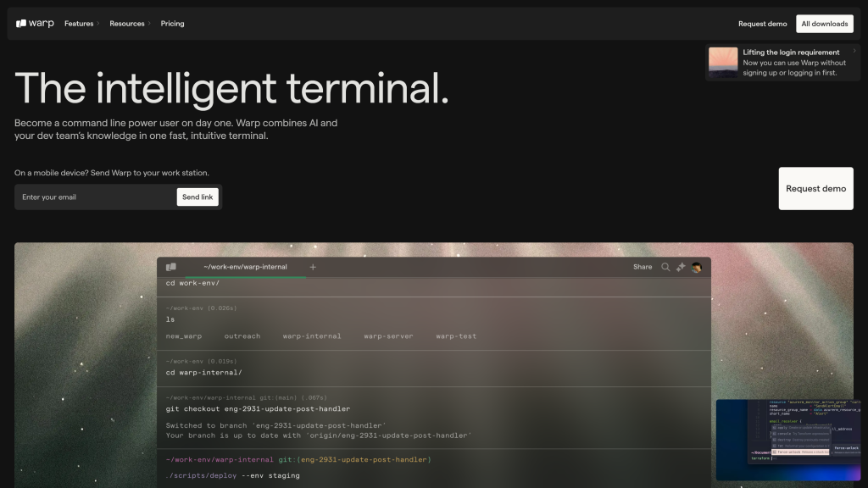This screenshot has height=488, width=868.
Task: Click 'new_warp' directory in ls output
Action: click(x=184, y=335)
